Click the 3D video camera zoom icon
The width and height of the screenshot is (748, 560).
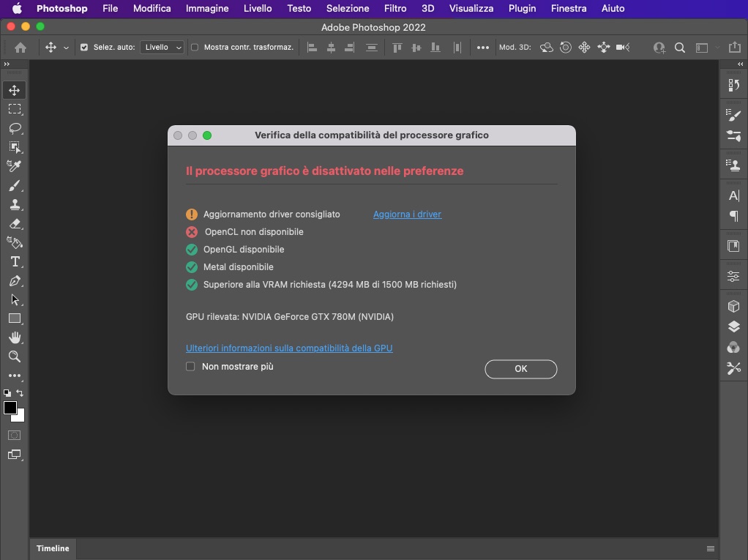[623, 48]
